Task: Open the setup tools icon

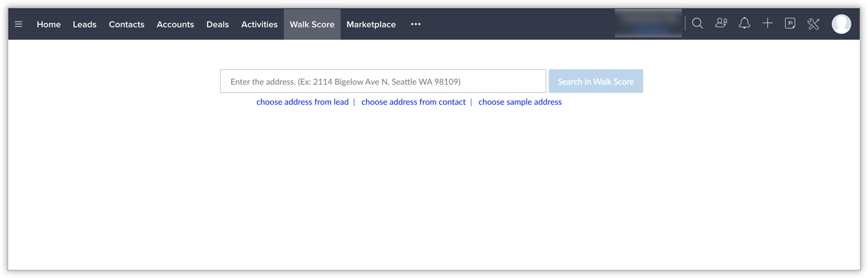Action: point(814,24)
